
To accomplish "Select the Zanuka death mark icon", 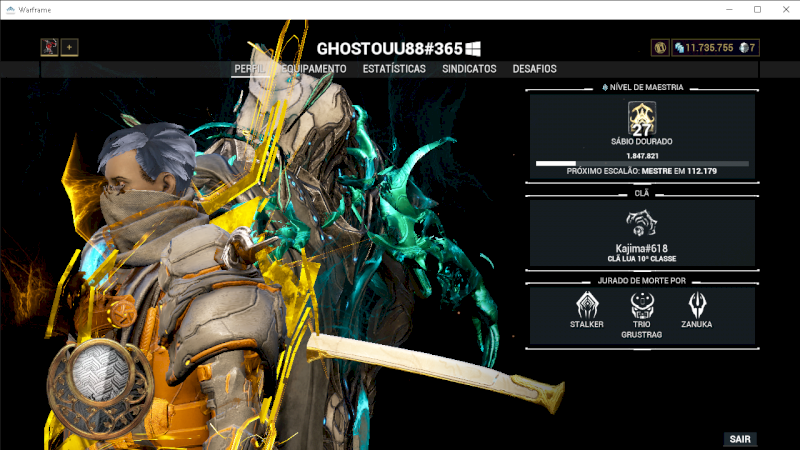I will pos(696,305).
